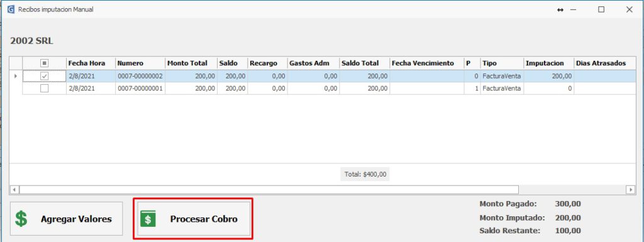Click the app logo icon in title bar
Screen dimensions: 644x242
pyautogui.click(x=11, y=9)
